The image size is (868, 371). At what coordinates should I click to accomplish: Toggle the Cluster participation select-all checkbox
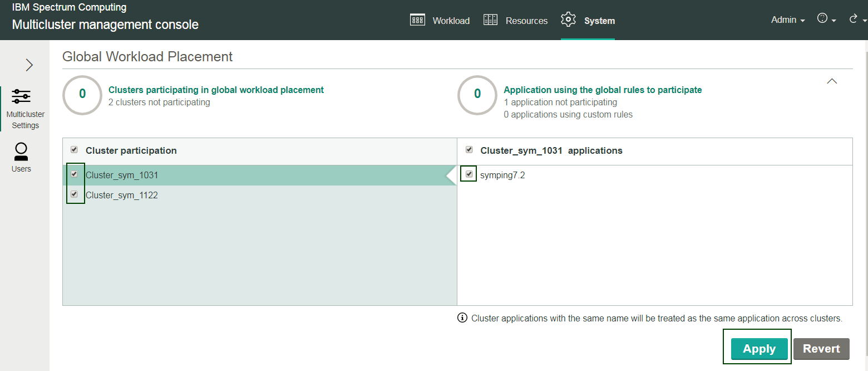tap(75, 150)
